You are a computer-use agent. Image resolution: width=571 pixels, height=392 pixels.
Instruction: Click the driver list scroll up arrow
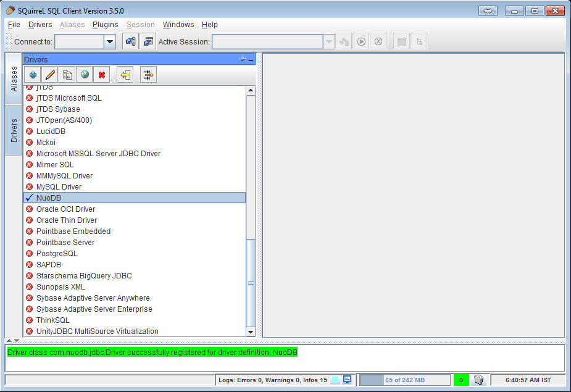coord(251,90)
